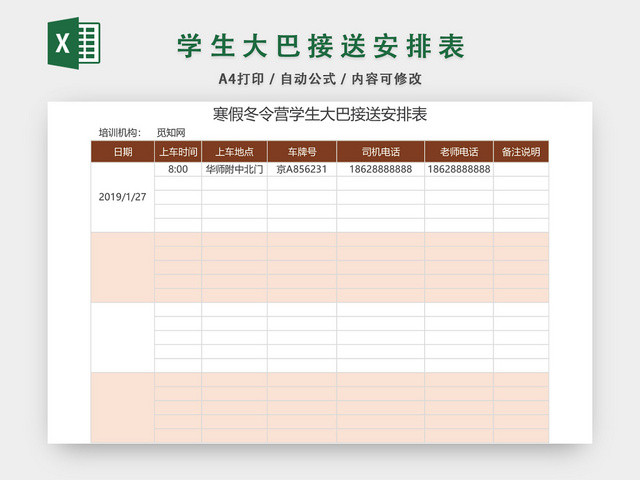The image size is (640, 480).
Task: Click the 老师电话 column header
Action: pos(459,152)
